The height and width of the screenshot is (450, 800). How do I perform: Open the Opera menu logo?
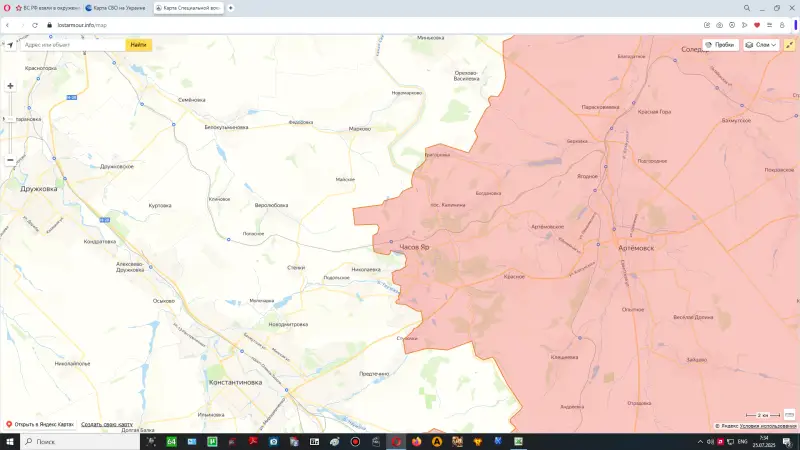point(7,7)
